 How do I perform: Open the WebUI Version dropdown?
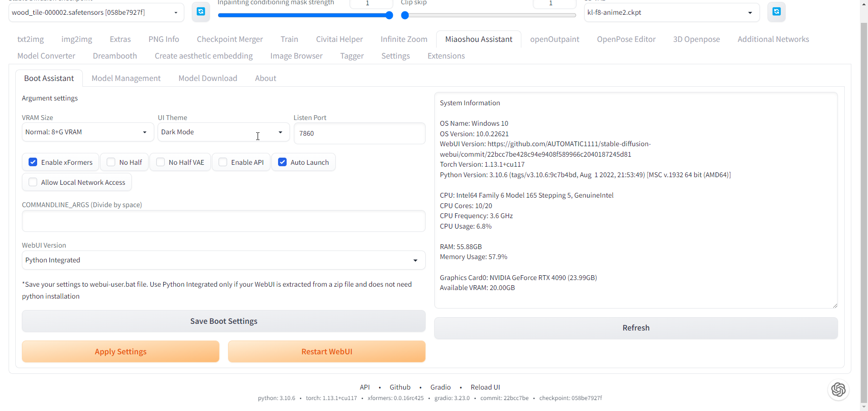(x=223, y=260)
